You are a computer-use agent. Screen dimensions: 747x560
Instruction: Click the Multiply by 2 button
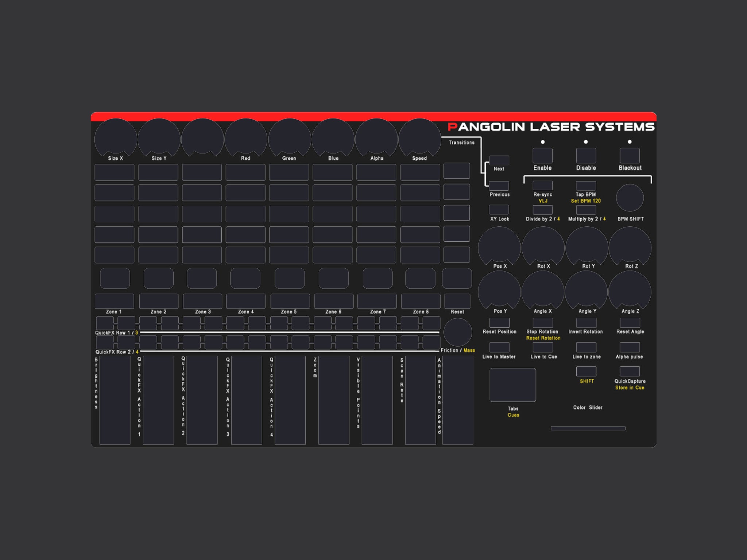tap(586, 210)
